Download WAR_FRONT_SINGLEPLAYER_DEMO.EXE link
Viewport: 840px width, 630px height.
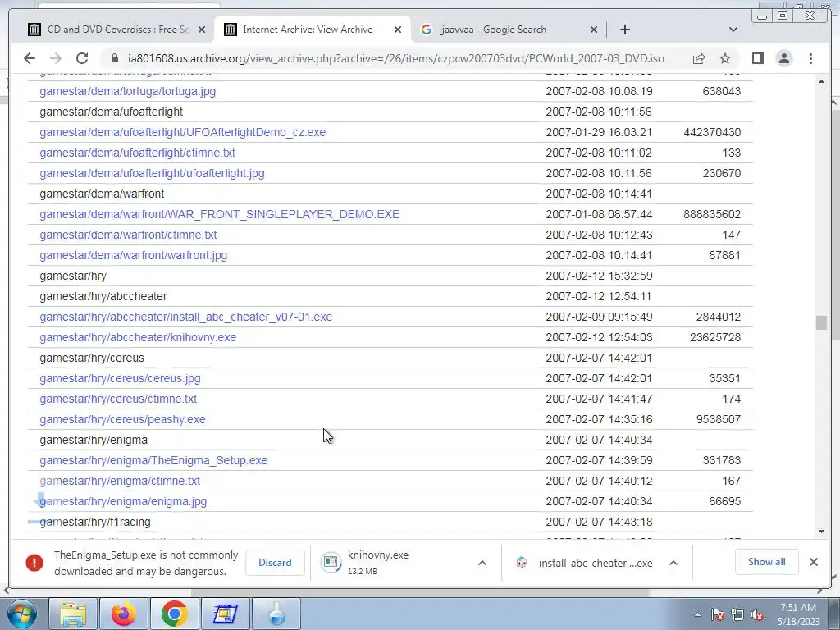[220, 214]
